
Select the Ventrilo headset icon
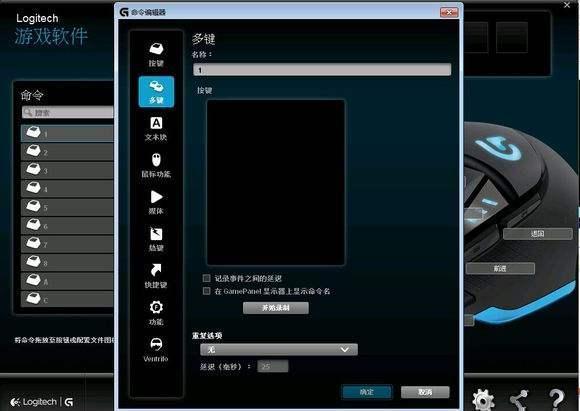(156, 350)
